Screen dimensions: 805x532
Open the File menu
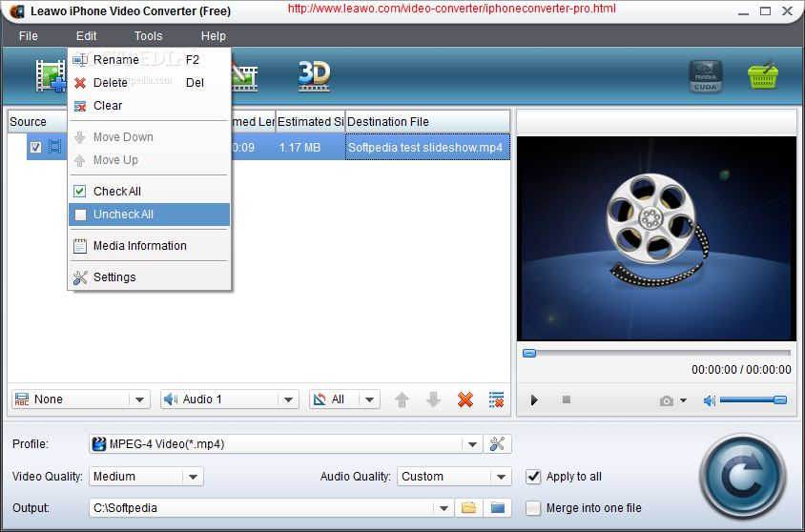(29, 36)
